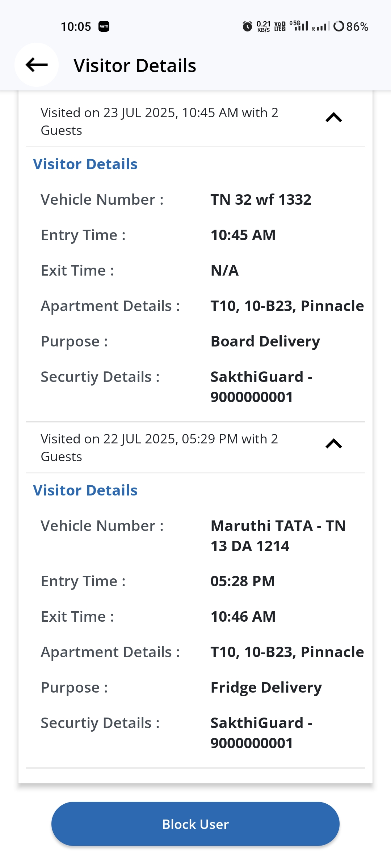Viewport: 391px width, 868px height.
Task: Tap vehicle number TN 32 wf 1332
Action: [x=261, y=200]
